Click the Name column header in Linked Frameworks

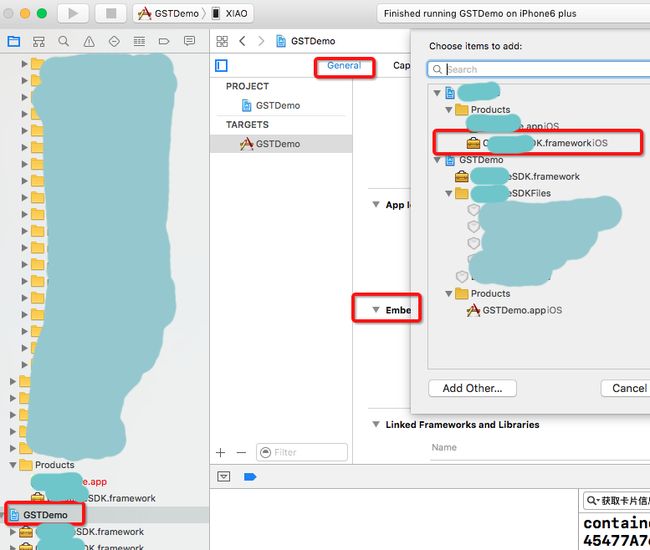(444, 447)
